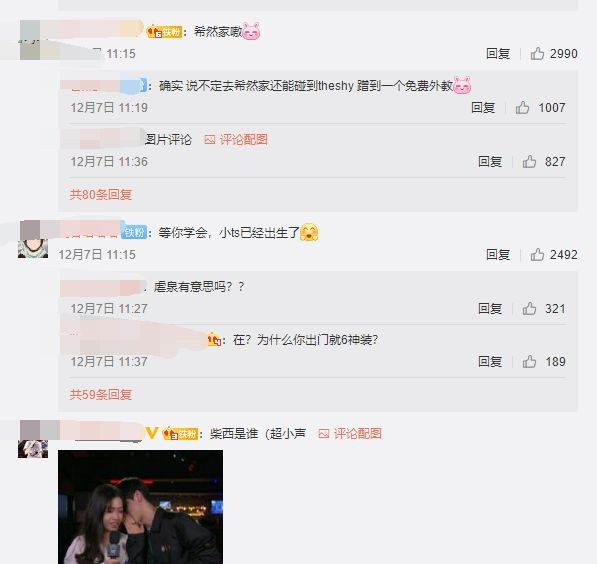597x564 pixels.
Task: Like the comment with 2492 likes
Action: point(537,254)
